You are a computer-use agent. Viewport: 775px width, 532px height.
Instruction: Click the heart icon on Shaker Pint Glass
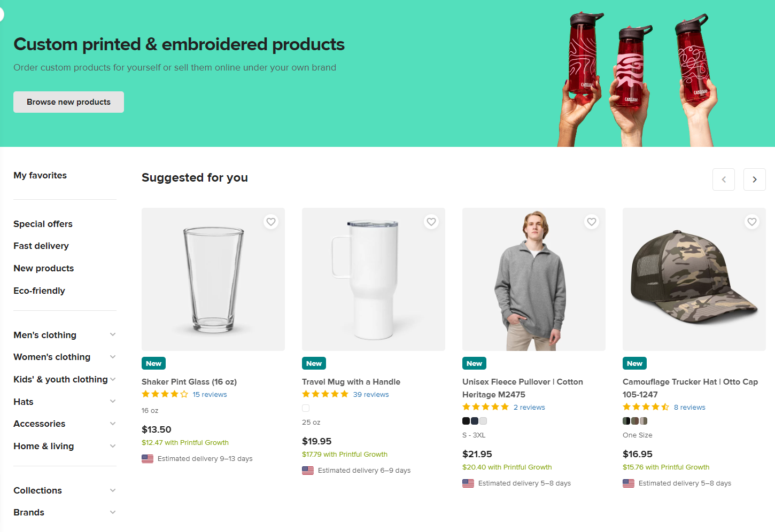[x=271, y=221]
